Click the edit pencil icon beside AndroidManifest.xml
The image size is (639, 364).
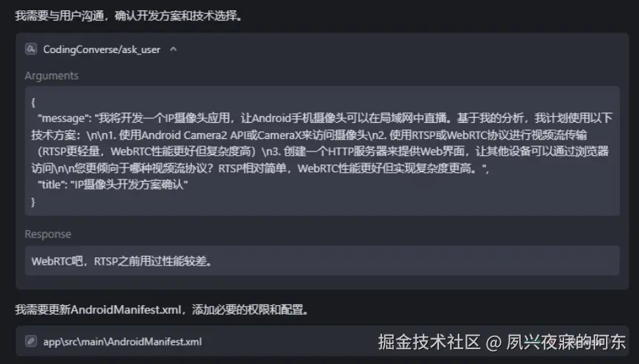coord(31,341)
